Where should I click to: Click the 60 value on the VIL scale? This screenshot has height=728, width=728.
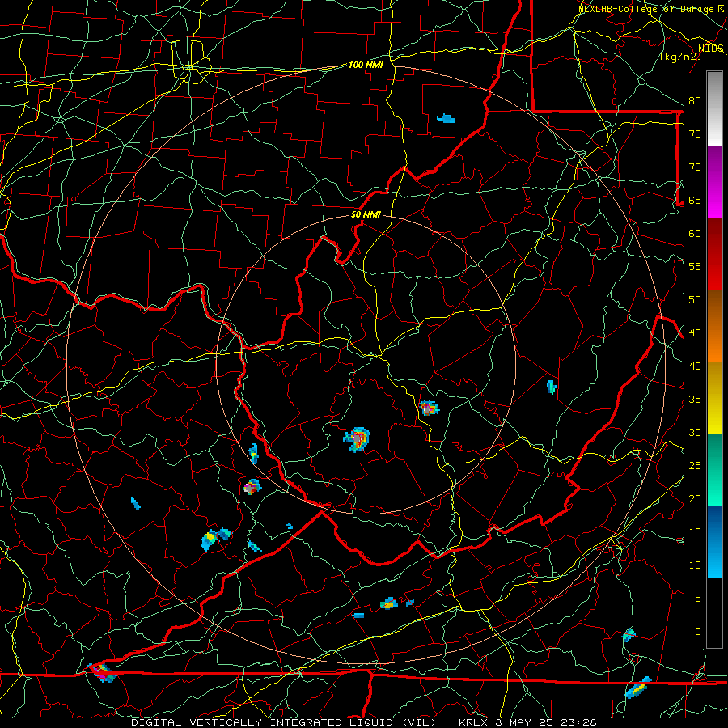tap(695, 234)
